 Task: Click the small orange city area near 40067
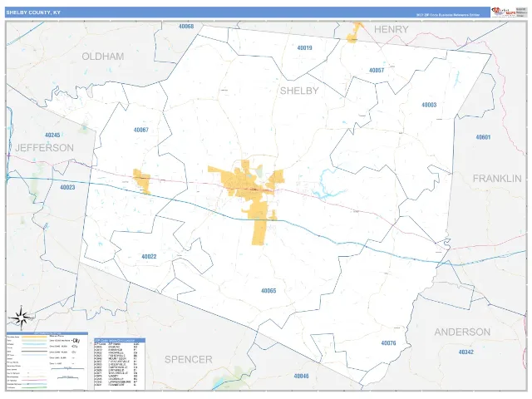pos(141,181)
